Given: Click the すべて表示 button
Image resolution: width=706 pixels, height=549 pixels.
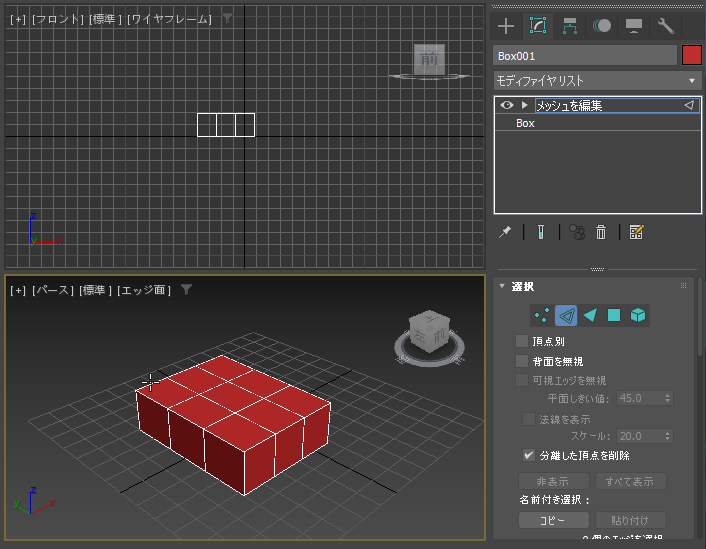Looking at the screenshot, I should [x=630, y=481].
